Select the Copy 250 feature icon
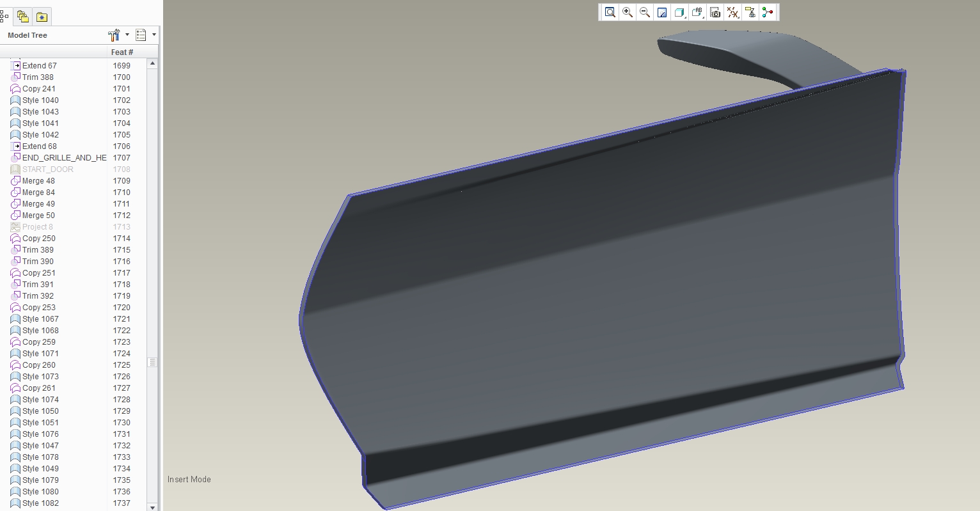The height and width of the screenshot is (511, 980). pos(16,239)
